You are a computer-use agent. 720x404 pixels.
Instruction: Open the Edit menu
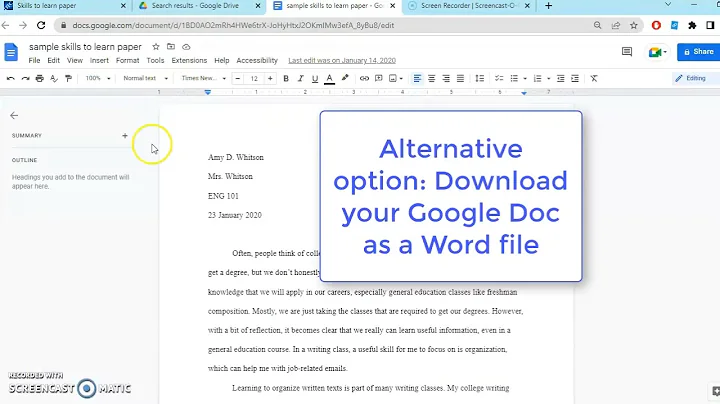[x=53, y=61]
